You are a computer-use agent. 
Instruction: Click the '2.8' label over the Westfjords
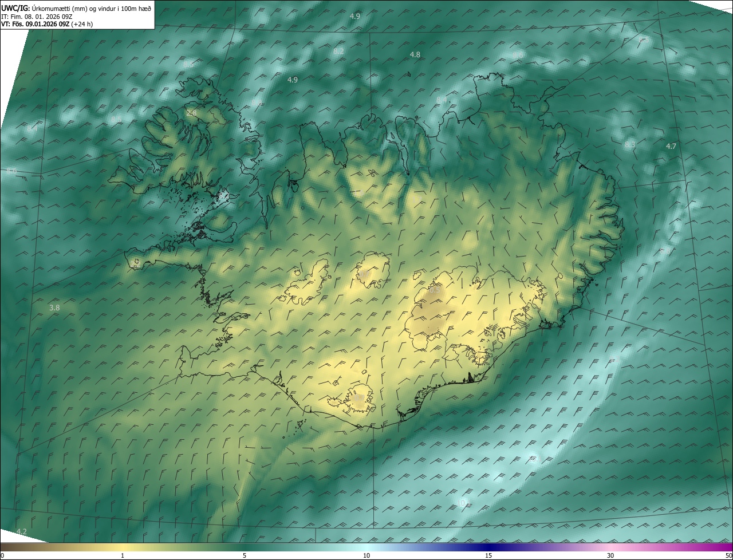191,113
